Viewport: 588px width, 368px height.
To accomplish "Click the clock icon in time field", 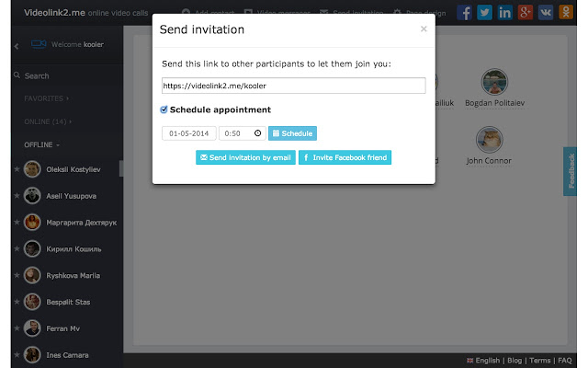I will click(x=257, y=133).
